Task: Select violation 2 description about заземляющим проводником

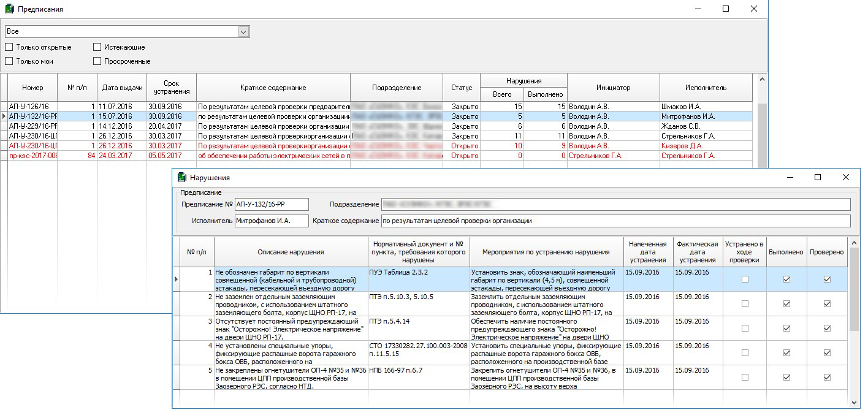Action: tap(291, 304)
